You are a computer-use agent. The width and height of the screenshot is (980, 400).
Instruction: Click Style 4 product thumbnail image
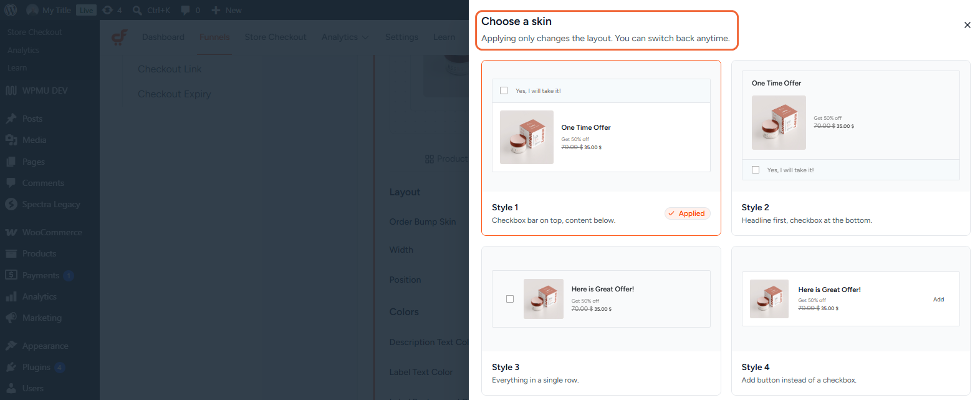(769, 299)
